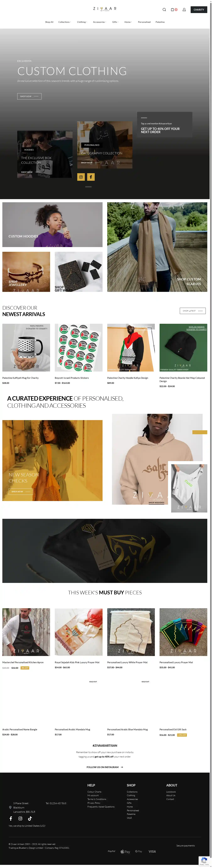Open the Custom Hoodies banner

pyautogui.click(x=52, y=224)
